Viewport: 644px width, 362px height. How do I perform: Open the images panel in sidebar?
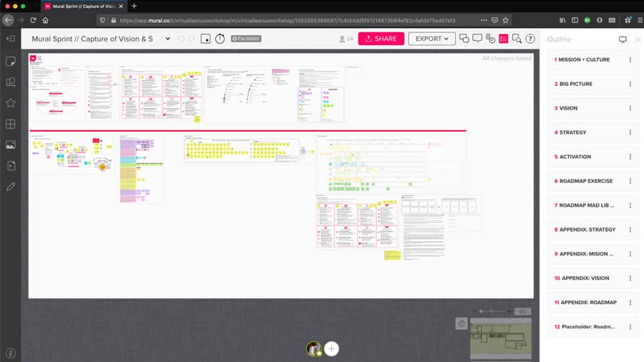(x=11, y=145)
